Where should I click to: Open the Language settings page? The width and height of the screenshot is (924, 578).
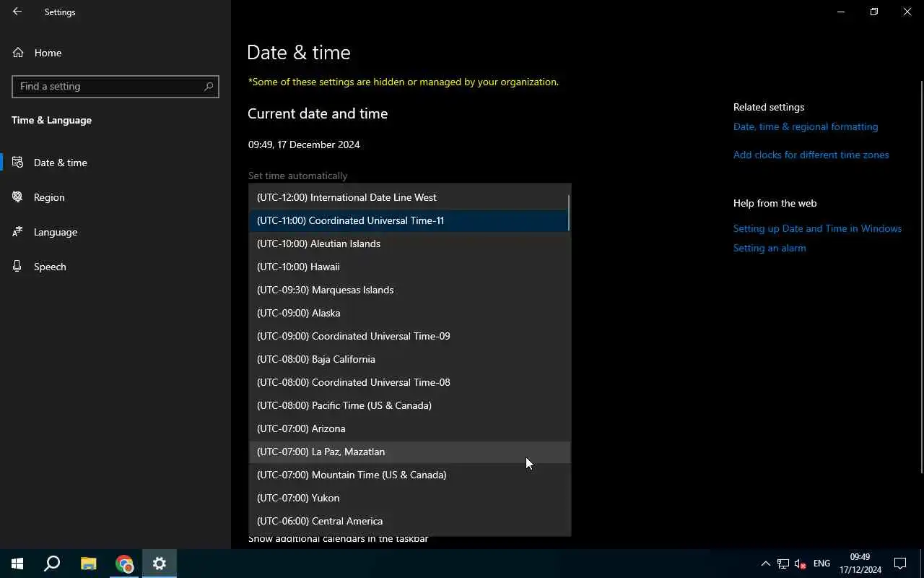point(56,232)
